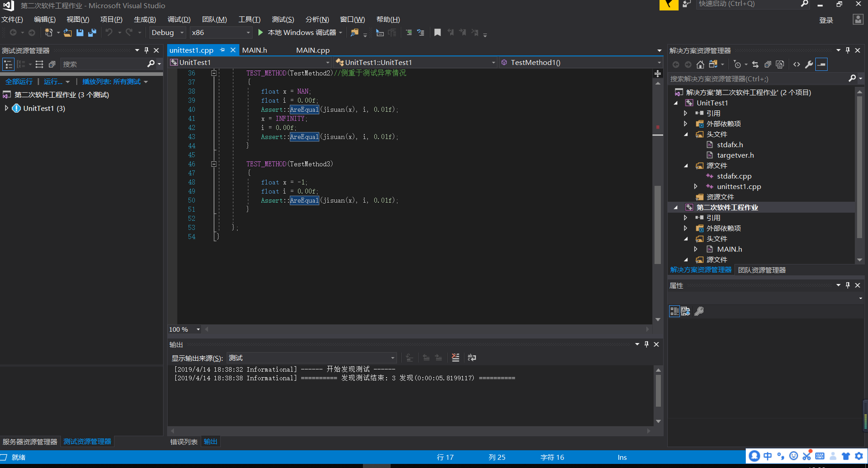Click the Group By icon in Test Explorer
The image size is (868, 468).
click(x=21, y=65)
